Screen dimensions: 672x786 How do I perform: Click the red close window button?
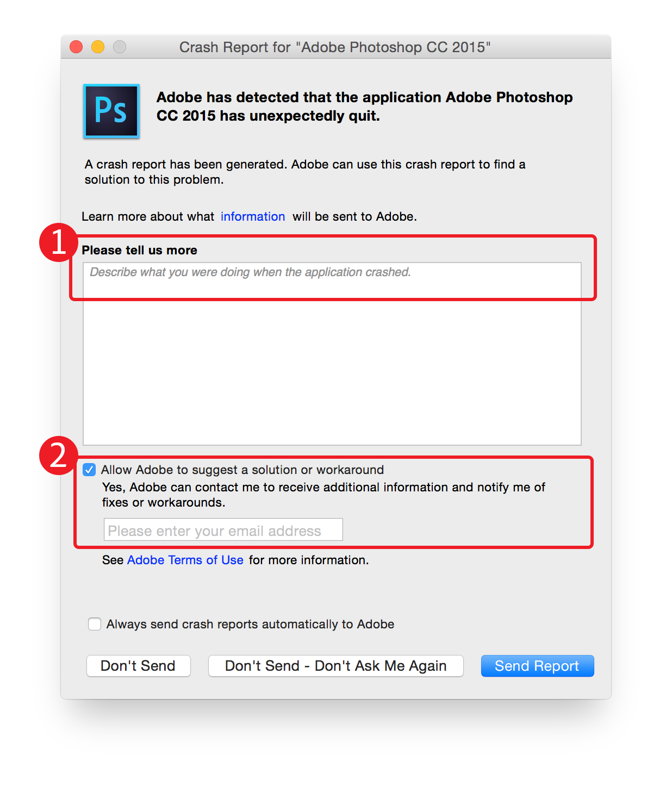pos(76,47)
